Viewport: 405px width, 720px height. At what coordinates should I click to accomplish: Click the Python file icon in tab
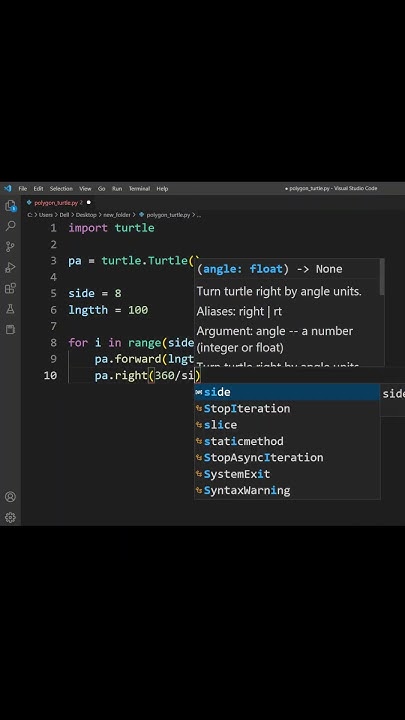point(29,202)
